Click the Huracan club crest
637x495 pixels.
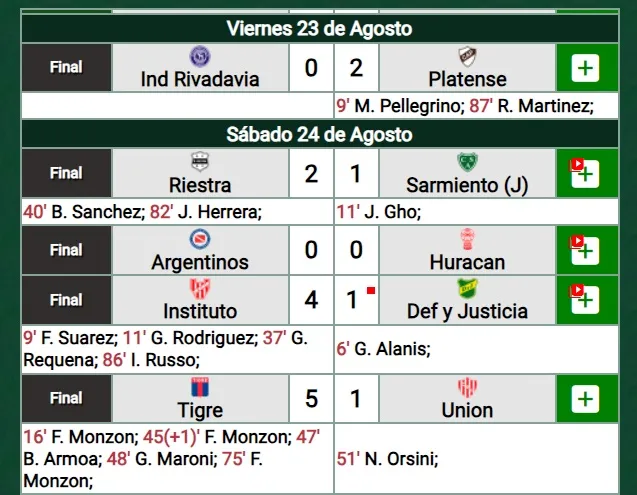click(x=467, y=240)
